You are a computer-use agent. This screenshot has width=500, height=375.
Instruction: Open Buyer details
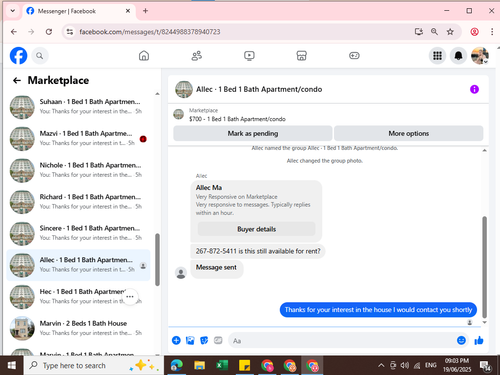click(x=257, y=229)
